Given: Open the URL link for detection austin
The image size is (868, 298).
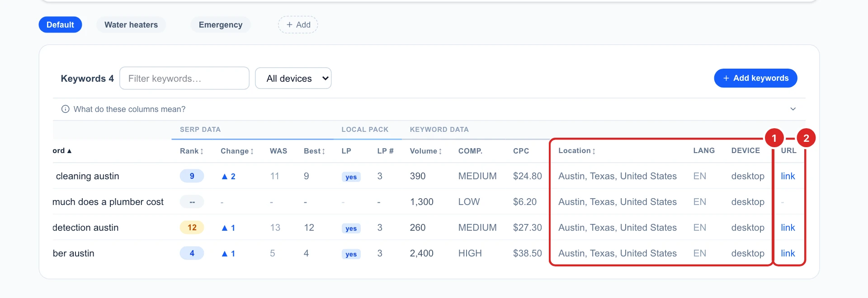Looking at the screenshot, I should (x=788, y=228).
